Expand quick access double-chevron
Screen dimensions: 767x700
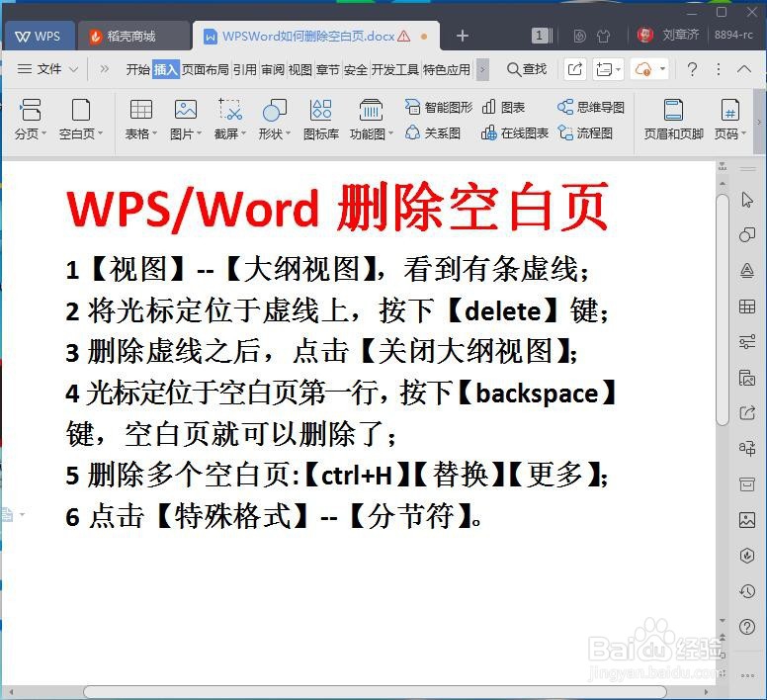[x=104, y=69]
